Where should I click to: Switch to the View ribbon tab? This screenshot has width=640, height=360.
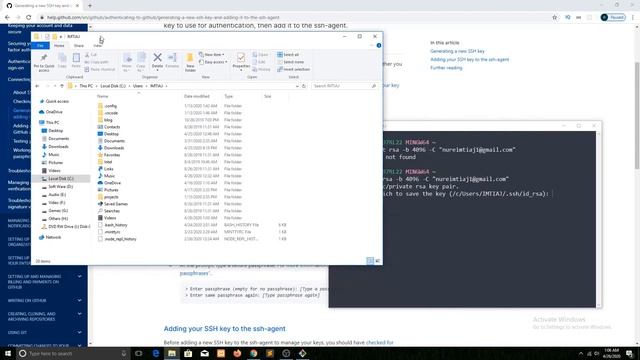click(97, 45)
